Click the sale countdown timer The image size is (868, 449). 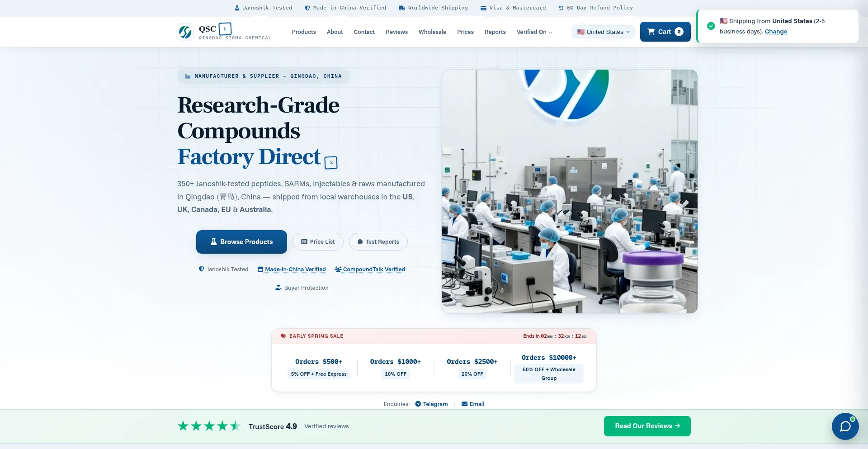coord(555,336)
